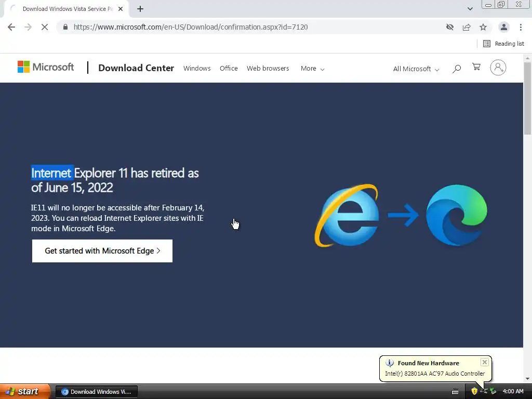Click the Microsoft logo
532x399 pixels.
(46, 67)
